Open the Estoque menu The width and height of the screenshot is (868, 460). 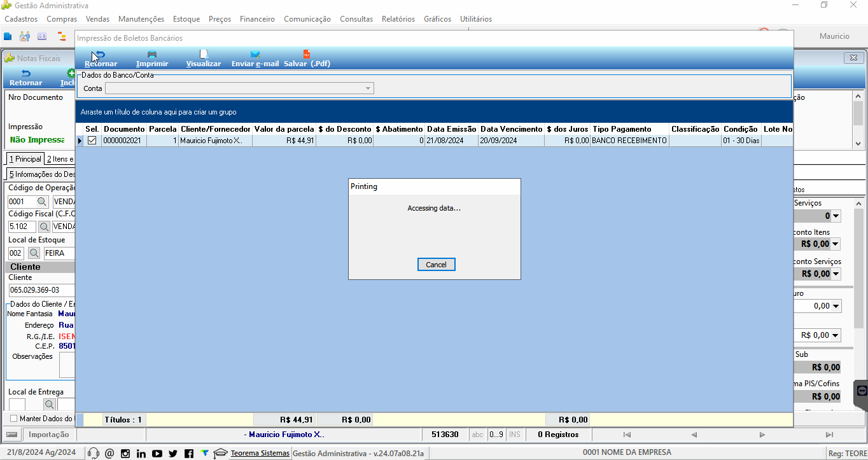click(x=186, y=19)
